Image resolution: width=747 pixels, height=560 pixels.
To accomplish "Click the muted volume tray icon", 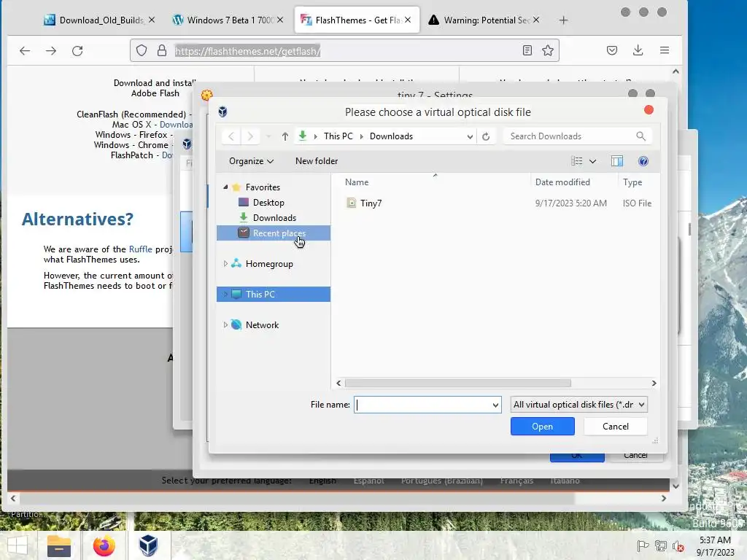I will coord(678,545).
